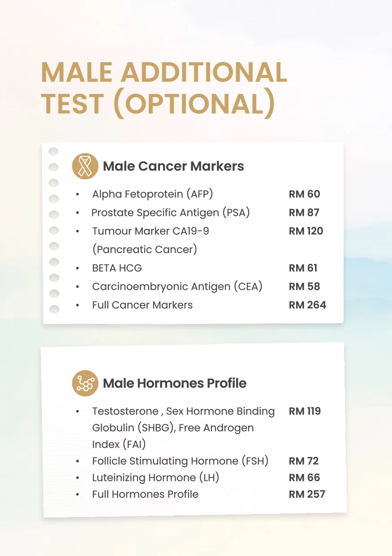Click Follicle Stimulating Hormone (FSH) item
This screenshot has height=556, width=392.
[180, 461]
